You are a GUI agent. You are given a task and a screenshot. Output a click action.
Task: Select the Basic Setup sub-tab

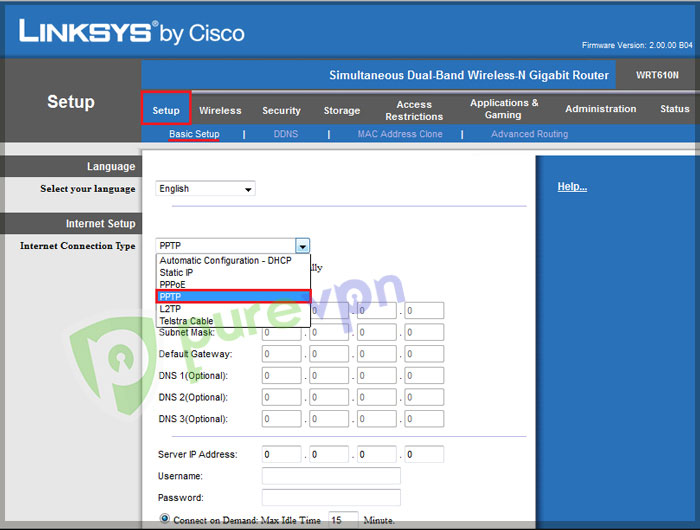194,134
